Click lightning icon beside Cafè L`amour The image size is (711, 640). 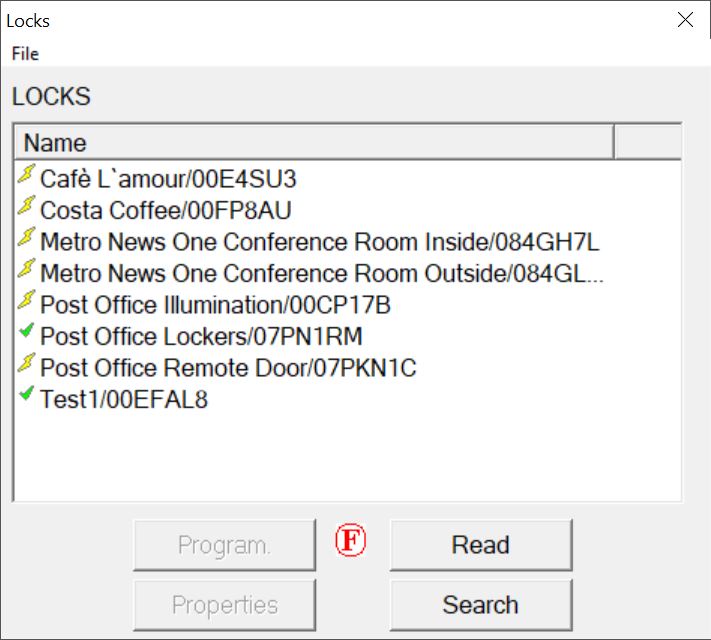pyautogui.click(x=27, y=177)
